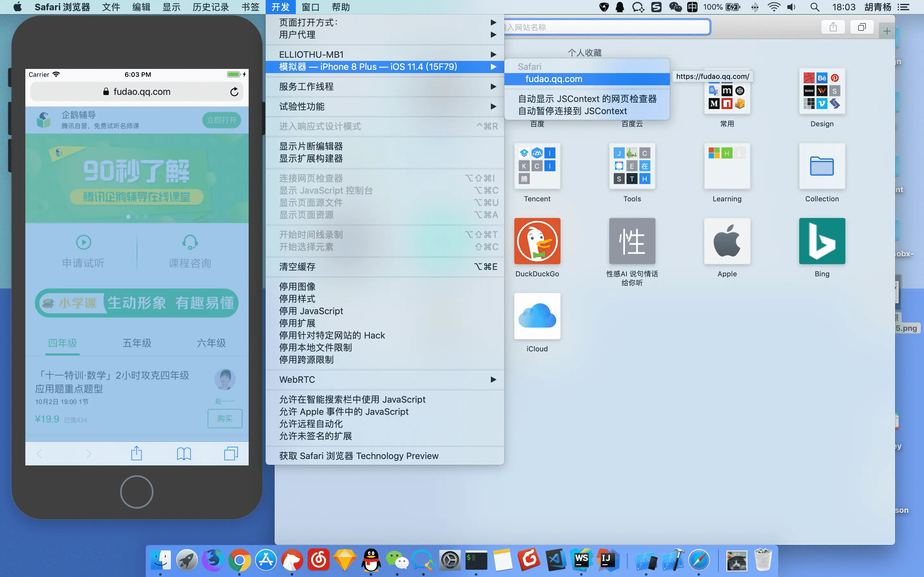Open the tabs icon in simulator Safari

click(x=231, y=453)
